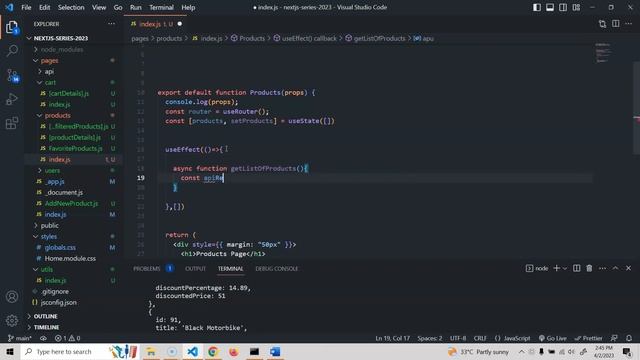Open the View menu
Viewport: 640px width, 360px height.
click(x=99, y=7)
